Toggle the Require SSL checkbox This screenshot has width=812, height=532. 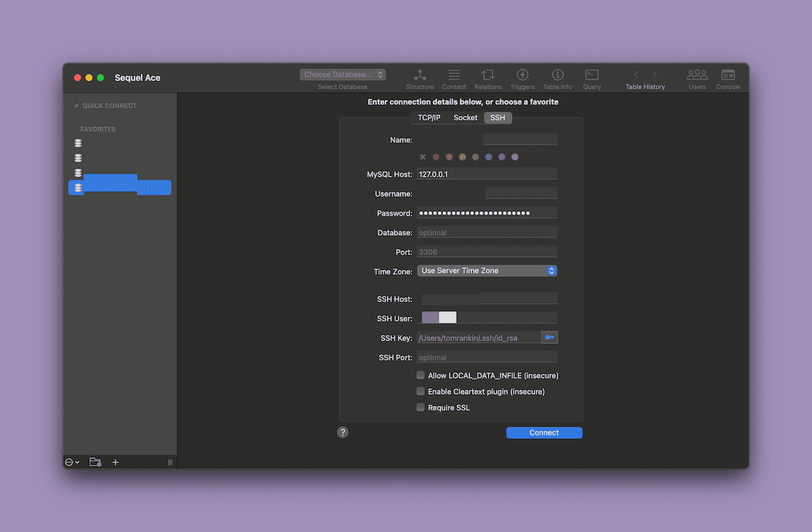[421, 407]
